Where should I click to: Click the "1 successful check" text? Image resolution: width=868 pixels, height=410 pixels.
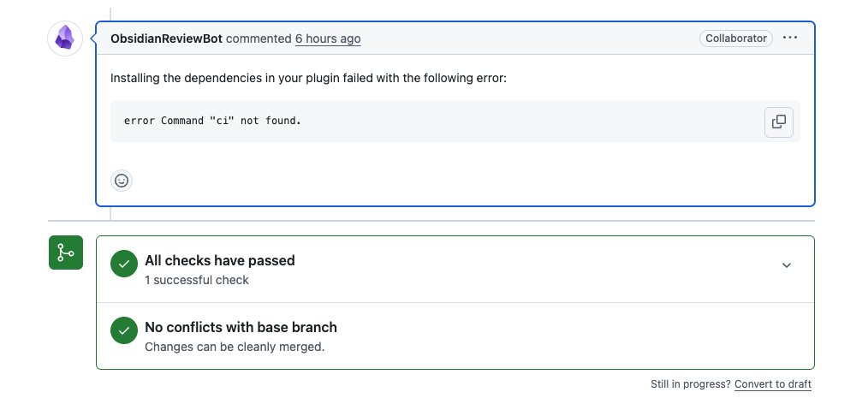pyautogui.click(x=197, y=280)
